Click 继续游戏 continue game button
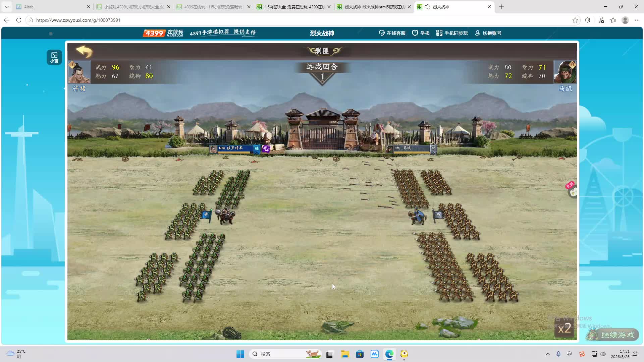Screen dimensions: 644x362 pos(612,335)
